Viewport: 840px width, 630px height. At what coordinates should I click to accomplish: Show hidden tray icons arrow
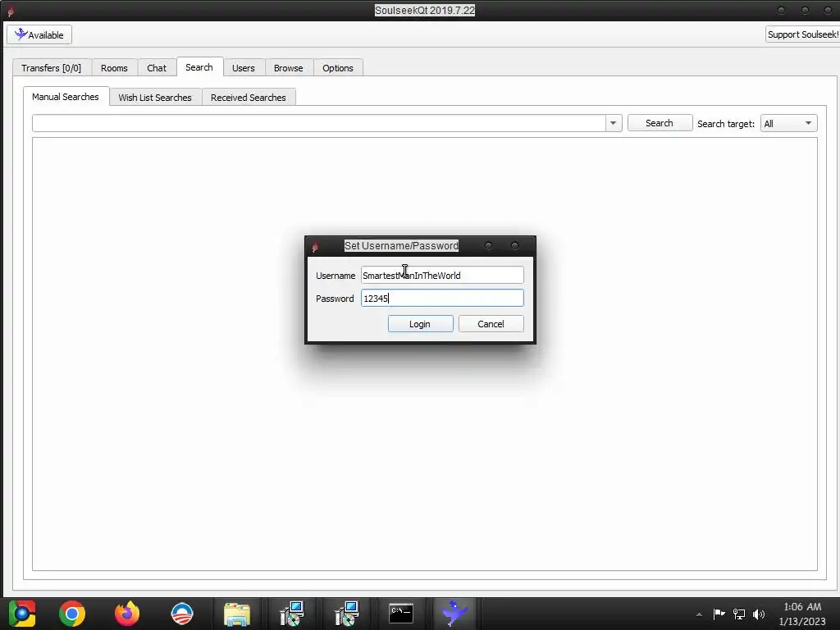(x=699, y=614)
